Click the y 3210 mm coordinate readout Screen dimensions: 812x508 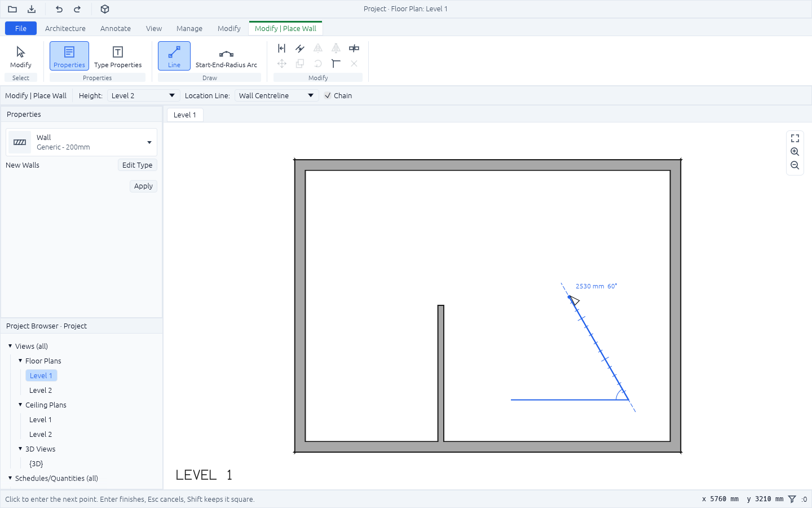click(x=765, y=499)
